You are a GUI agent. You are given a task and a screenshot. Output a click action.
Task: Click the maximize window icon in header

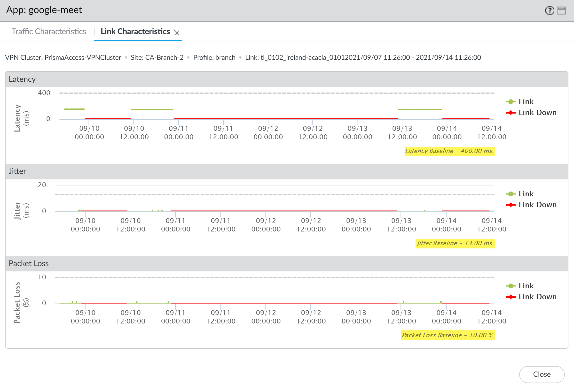pyautogui.click(x=561, y=11)
